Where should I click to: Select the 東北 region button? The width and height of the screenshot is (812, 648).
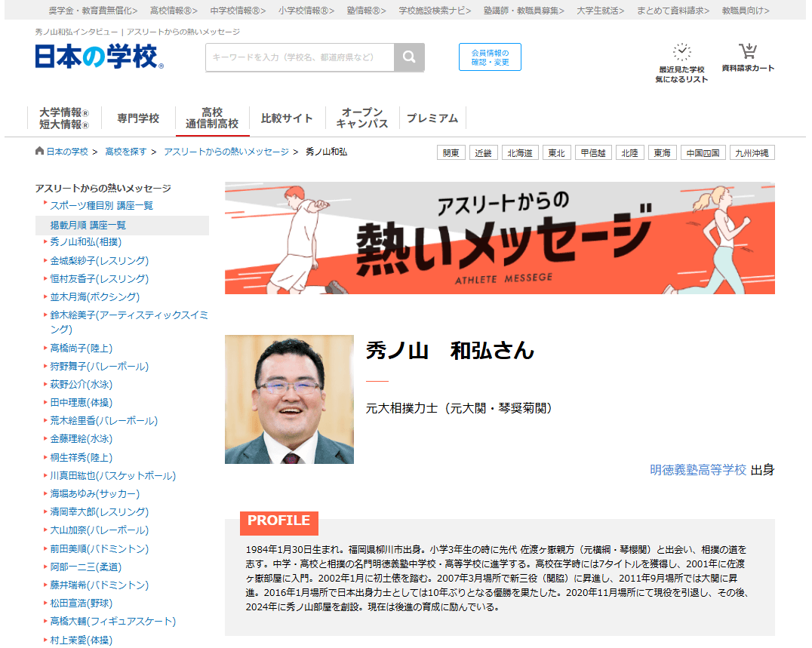pos(557,153)
